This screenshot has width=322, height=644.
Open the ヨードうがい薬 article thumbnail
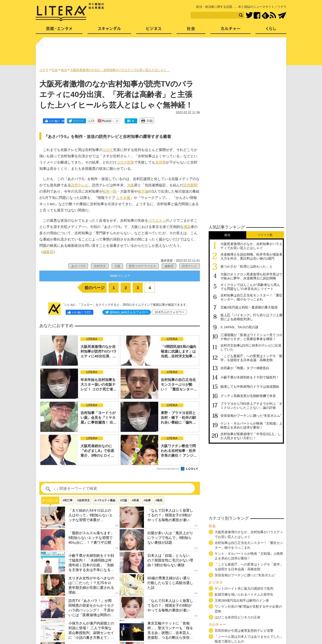(x=59, y=417)
